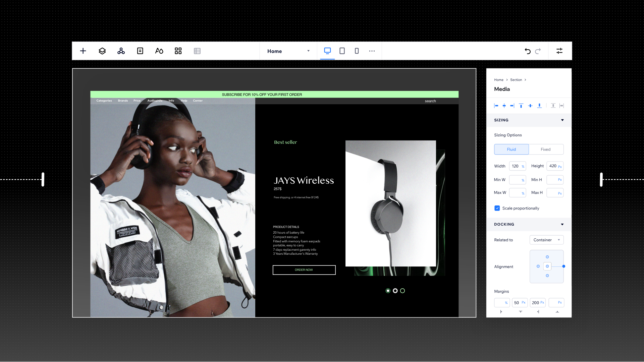The image size is (644, 362).
Task: Collapse the DOCKING section
Action: [x=562, y=224]
